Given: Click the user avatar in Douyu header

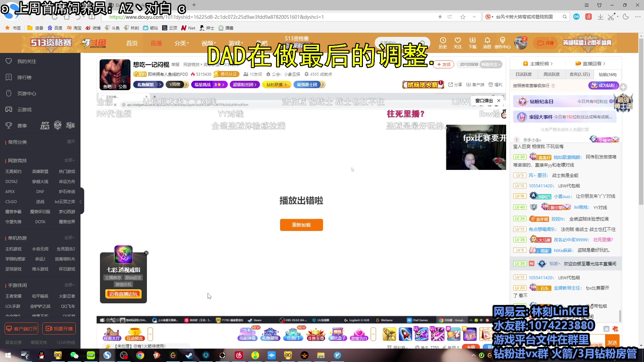Looking at the screenshot, I should pos(521,43).
